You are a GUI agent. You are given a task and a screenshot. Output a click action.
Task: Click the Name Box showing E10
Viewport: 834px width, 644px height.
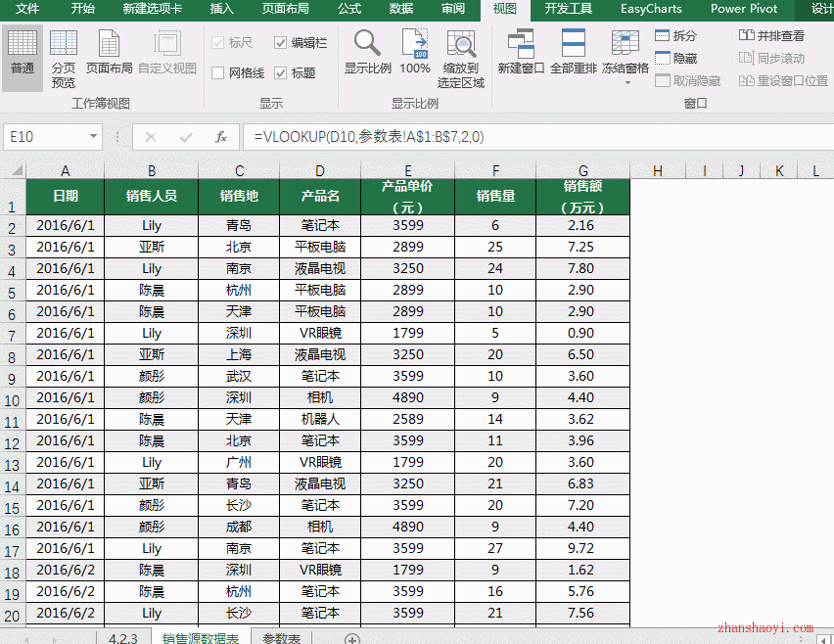point(46,137)
